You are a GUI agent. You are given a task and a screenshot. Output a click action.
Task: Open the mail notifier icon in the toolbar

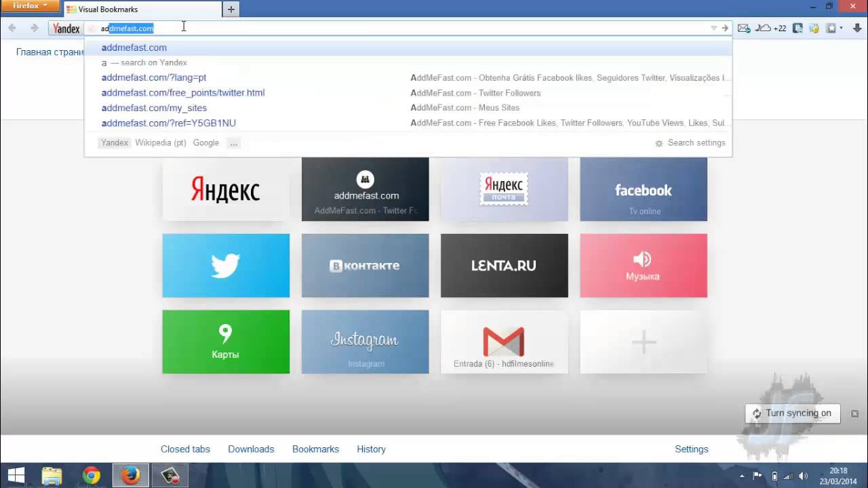pyautogui.click(x=744, y=28)
